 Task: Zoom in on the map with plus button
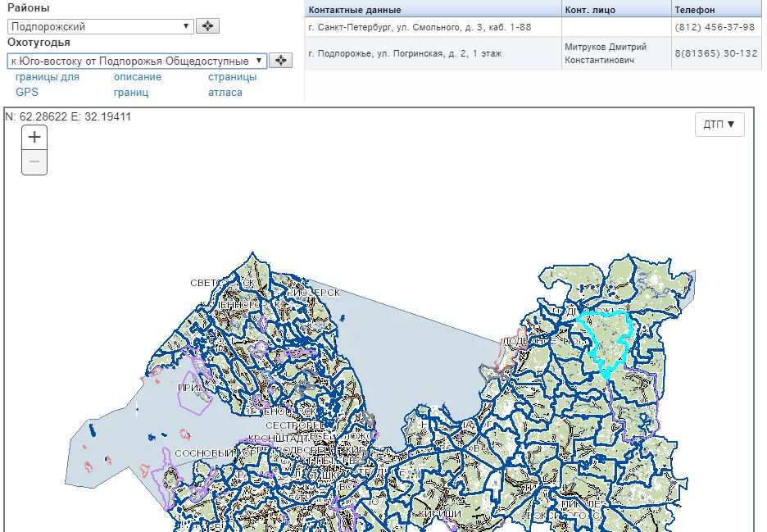[x=34, y=138]
